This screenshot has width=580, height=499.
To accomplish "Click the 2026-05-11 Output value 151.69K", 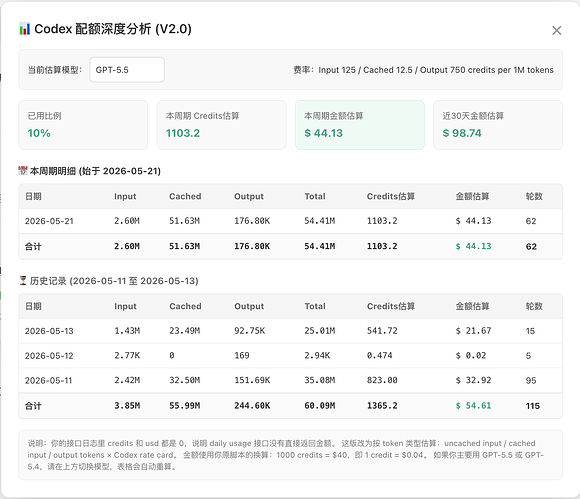I will [252, 380].
